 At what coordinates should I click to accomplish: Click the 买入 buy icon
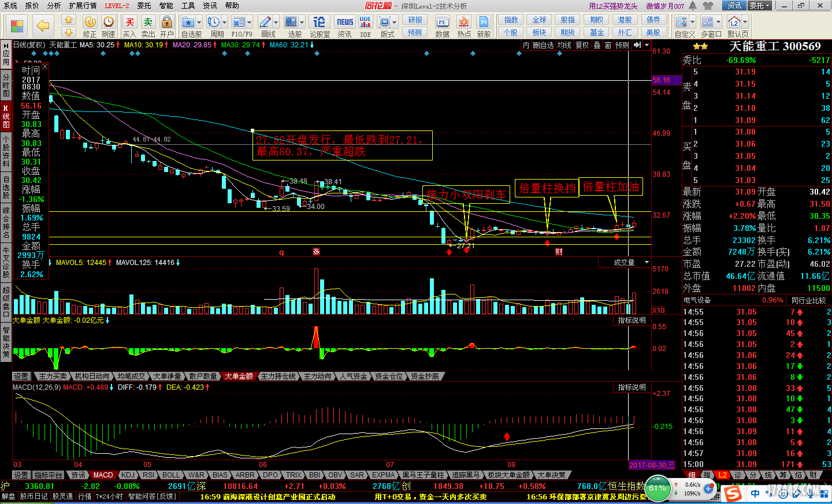point(129,26)
